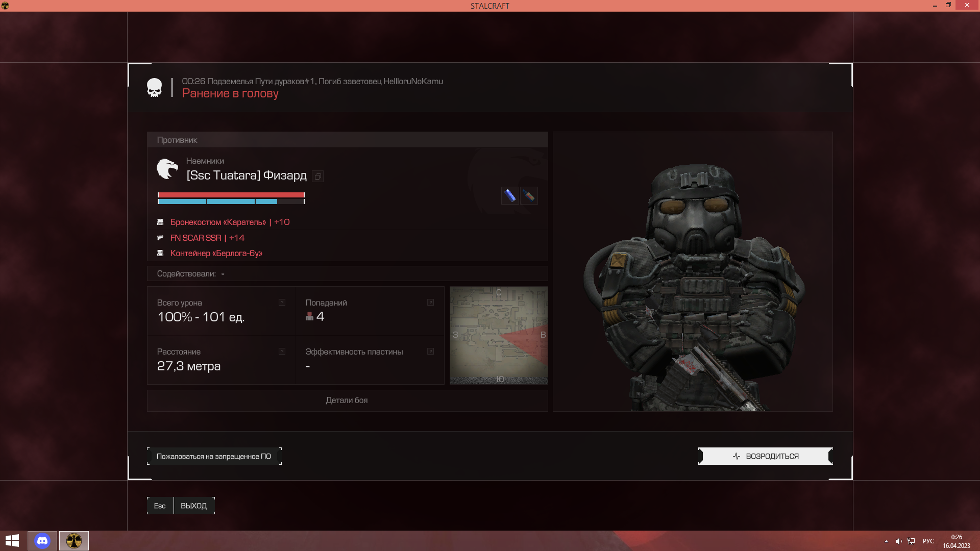Open the network icon in system tray
980x551 pixels.
pos(911,541)
